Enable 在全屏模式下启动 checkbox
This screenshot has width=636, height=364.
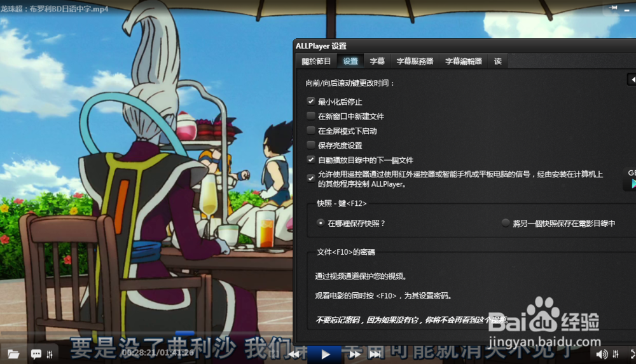pyautogui.click(x=311, y=130)
